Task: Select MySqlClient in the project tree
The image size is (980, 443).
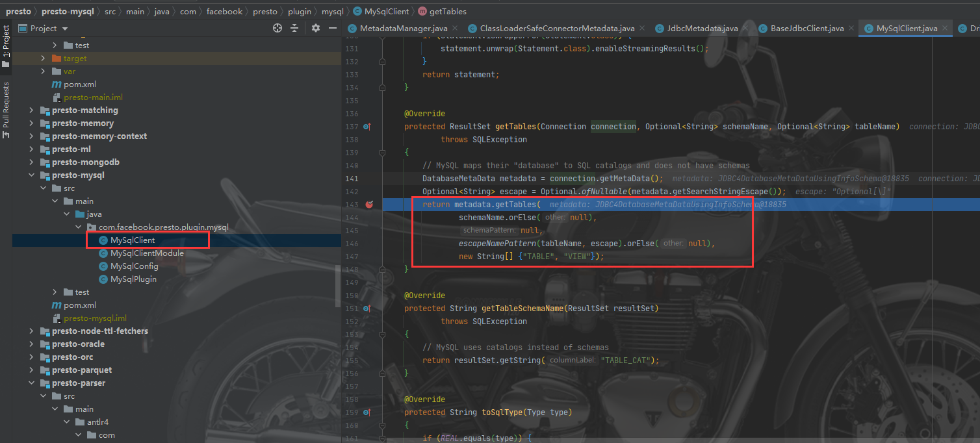Action: tap(177, 240)
